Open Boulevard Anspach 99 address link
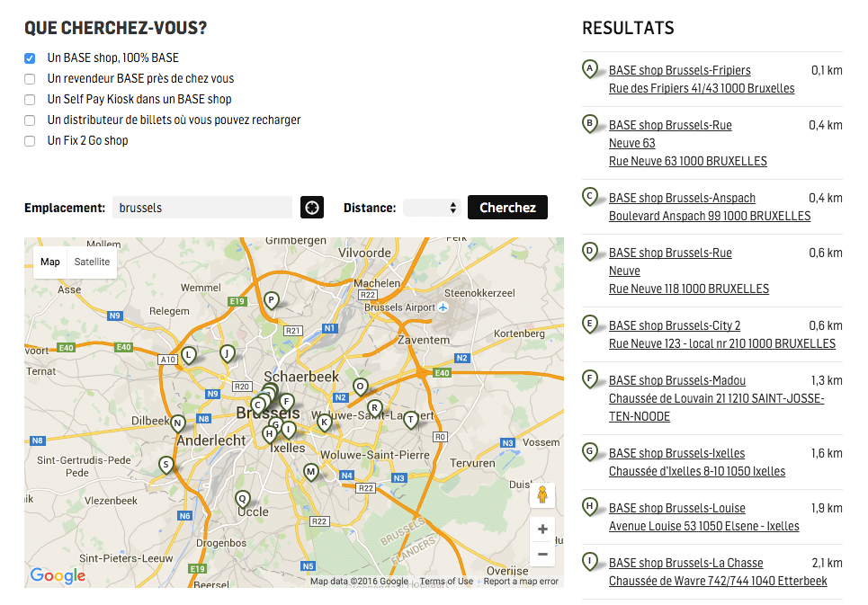The image size is (868, 605). [x=710, y=217]
